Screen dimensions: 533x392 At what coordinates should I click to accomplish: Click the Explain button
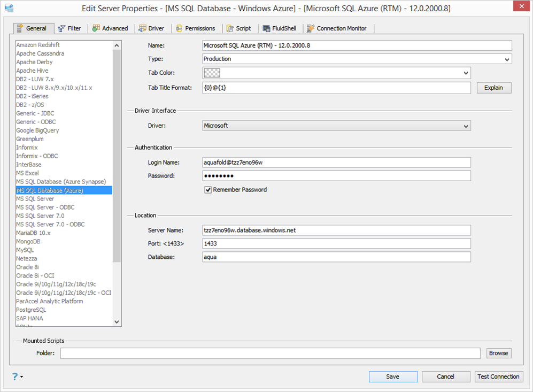tap(493, 88)
